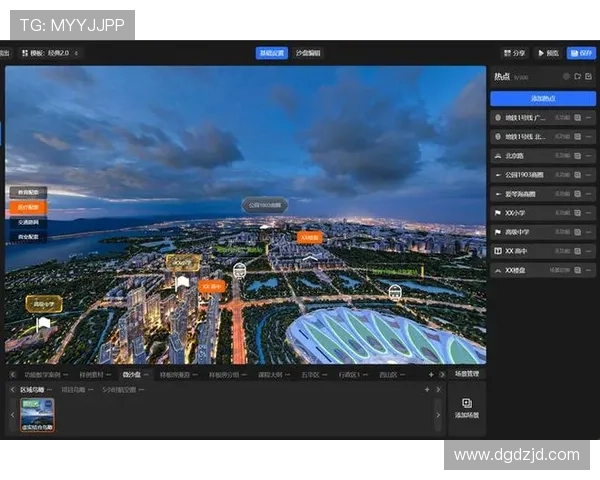Click the 分享 share icon button

[514, 53]
